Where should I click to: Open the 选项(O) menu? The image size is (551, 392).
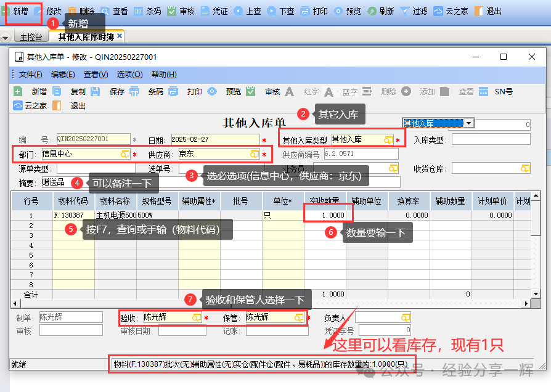click(x=129, y=75)
